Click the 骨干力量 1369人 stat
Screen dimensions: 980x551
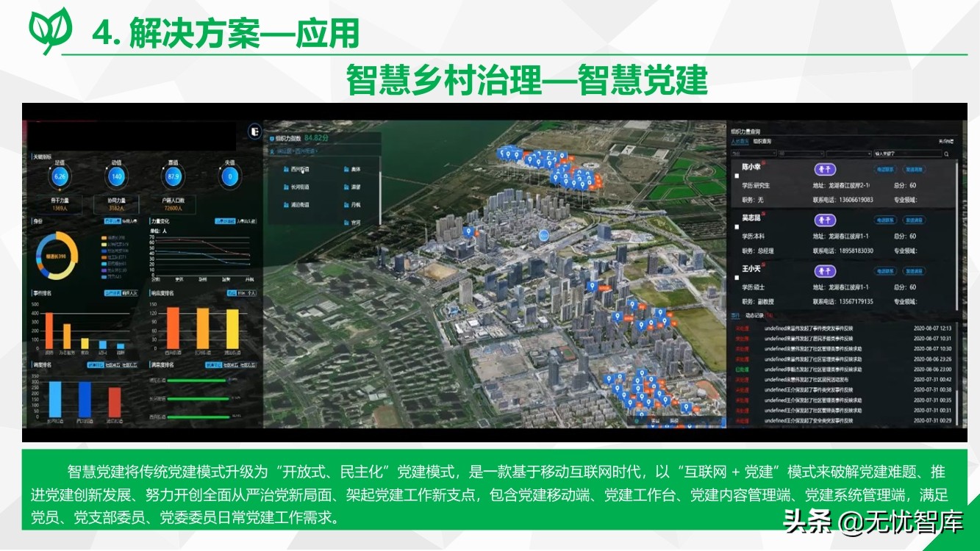click(60, 204)
